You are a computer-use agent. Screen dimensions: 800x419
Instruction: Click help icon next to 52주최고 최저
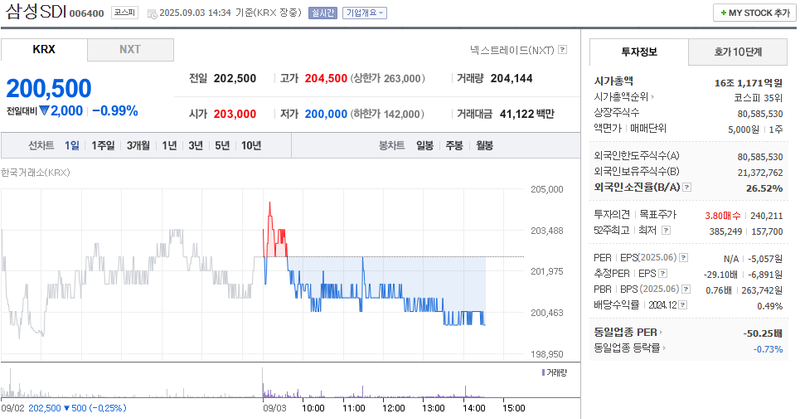(666, 230)
